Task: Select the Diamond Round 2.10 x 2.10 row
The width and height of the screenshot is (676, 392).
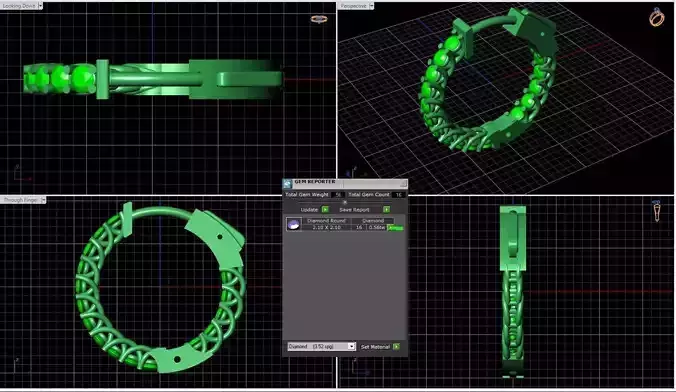Action: pyautogui.click(x=345, y=224)
